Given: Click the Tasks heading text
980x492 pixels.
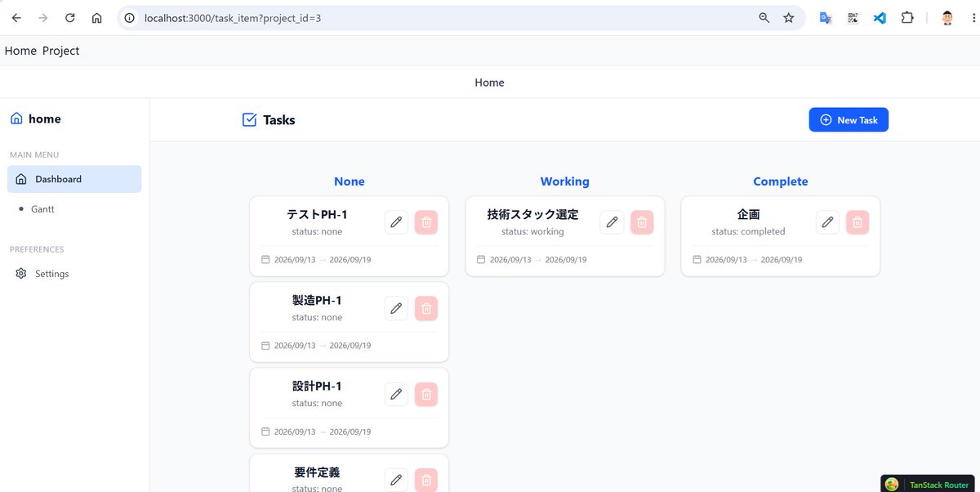Looking at the screenshot, I should point(279,120).
